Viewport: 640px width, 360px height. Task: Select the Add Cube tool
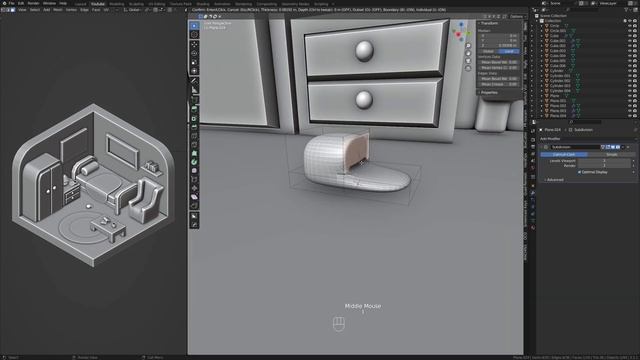pos(194,99)
